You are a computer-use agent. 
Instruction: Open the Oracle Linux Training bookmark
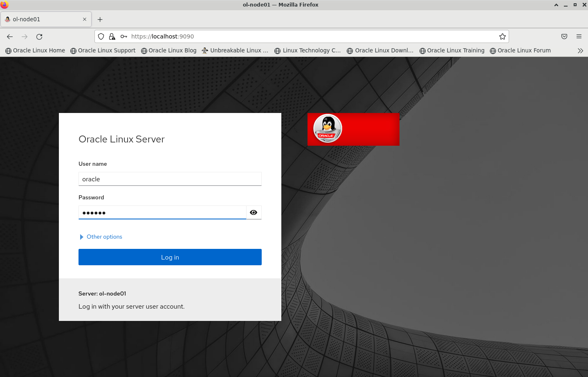[x=452, y=50]
